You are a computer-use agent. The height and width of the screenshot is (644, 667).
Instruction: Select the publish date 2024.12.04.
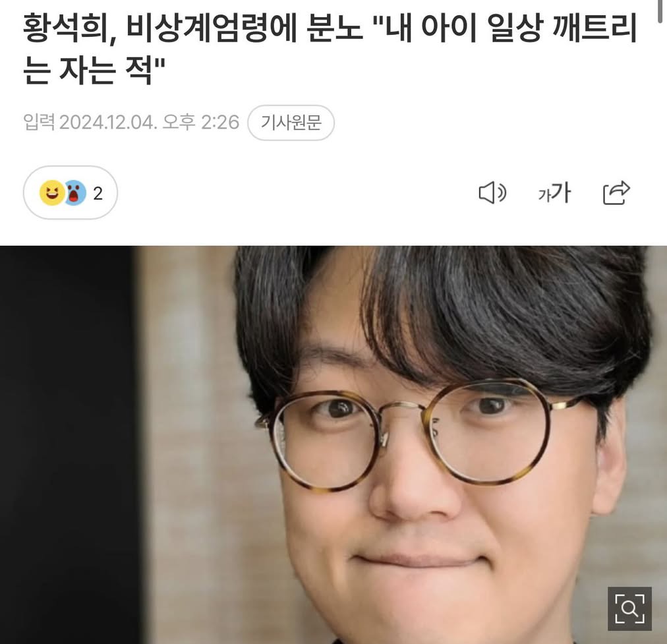[x=108, y=123]
